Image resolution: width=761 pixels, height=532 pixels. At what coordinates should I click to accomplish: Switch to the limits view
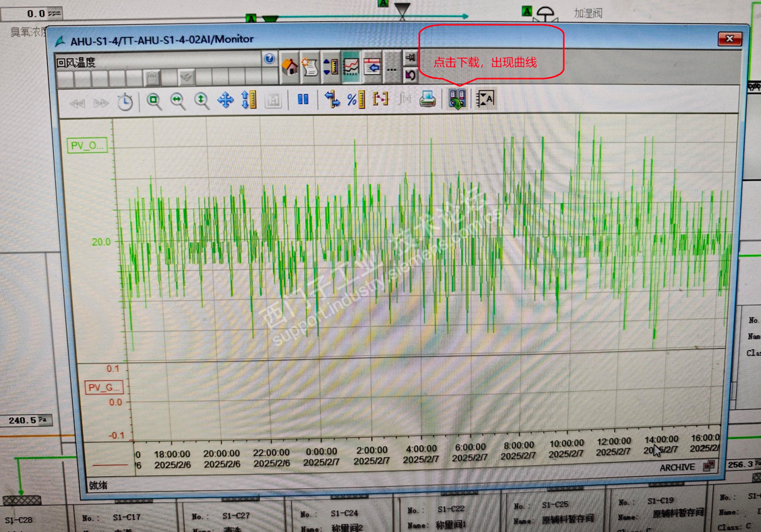(x=331, y=67)
